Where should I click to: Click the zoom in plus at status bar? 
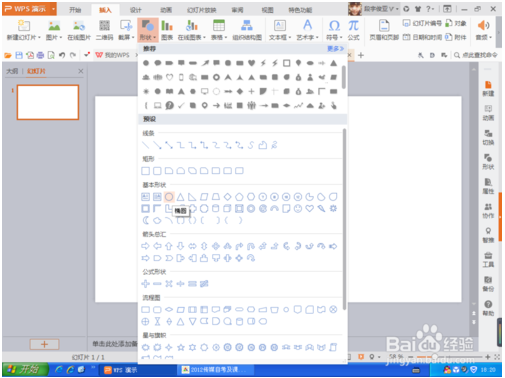tap(488, 357)
